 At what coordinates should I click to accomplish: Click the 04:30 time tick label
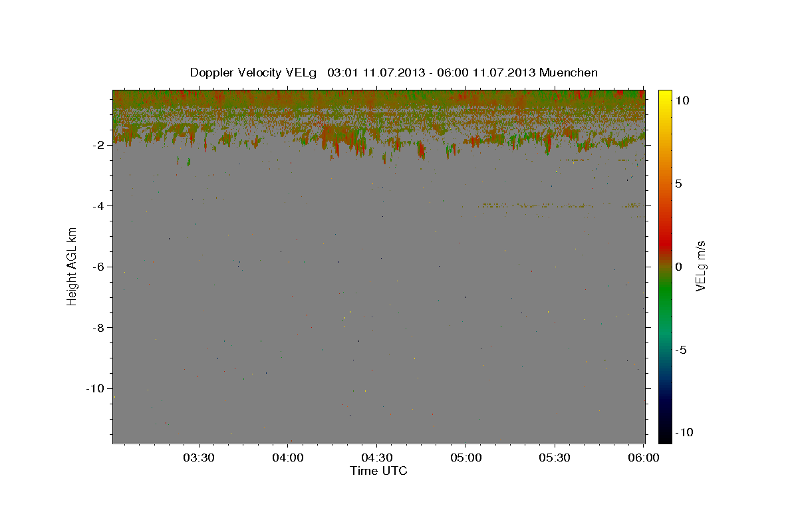pyautogui.click(x=377, y=458)
